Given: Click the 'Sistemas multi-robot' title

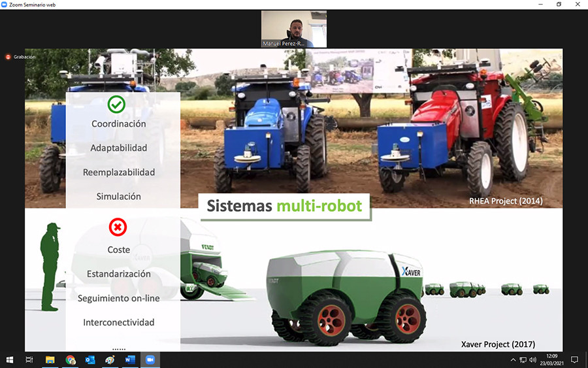Looking at the screenshot, I should (285, 206).
